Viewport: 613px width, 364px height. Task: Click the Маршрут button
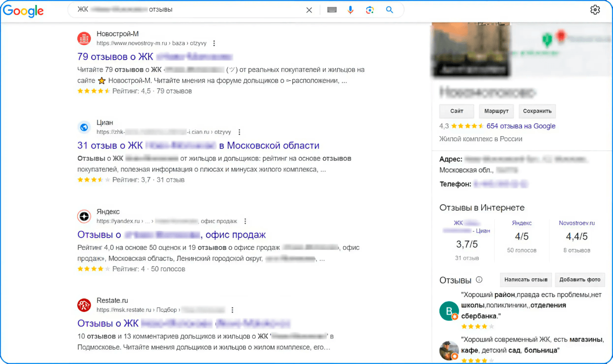(x=496, y=111)
